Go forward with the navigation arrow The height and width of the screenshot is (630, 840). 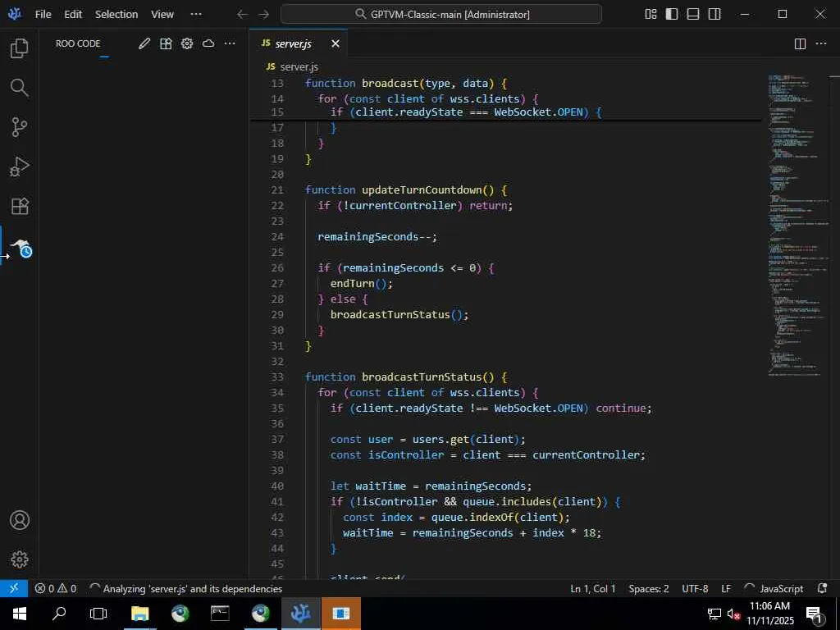tap(263, 15)
